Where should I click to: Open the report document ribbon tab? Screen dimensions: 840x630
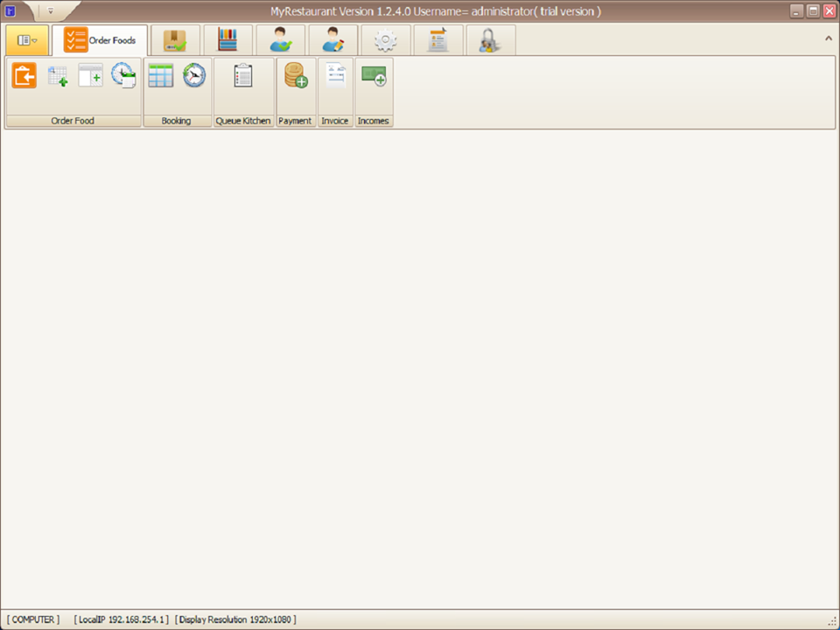pos(438,40)
